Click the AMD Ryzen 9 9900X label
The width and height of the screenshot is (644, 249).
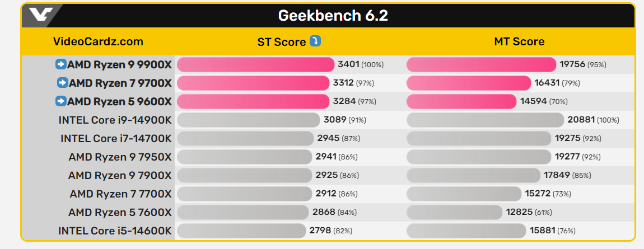(x=119, y=64)
